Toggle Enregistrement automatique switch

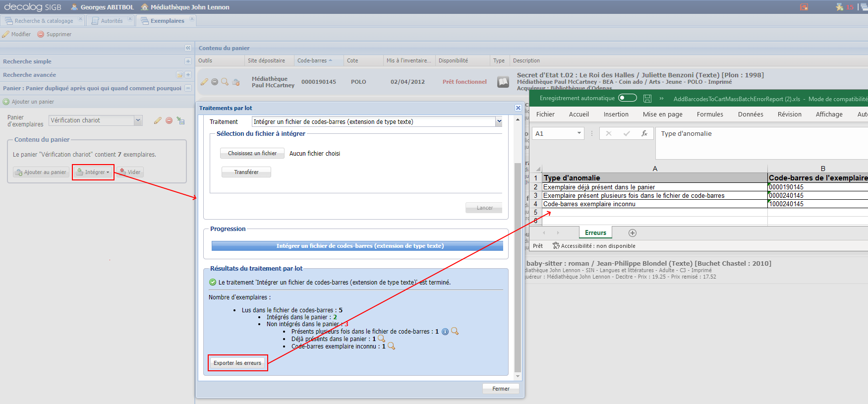tap(628, 98)
